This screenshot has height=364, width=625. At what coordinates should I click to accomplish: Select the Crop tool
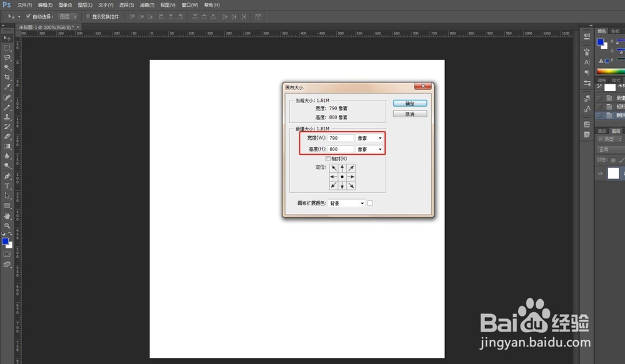(7, 77)
